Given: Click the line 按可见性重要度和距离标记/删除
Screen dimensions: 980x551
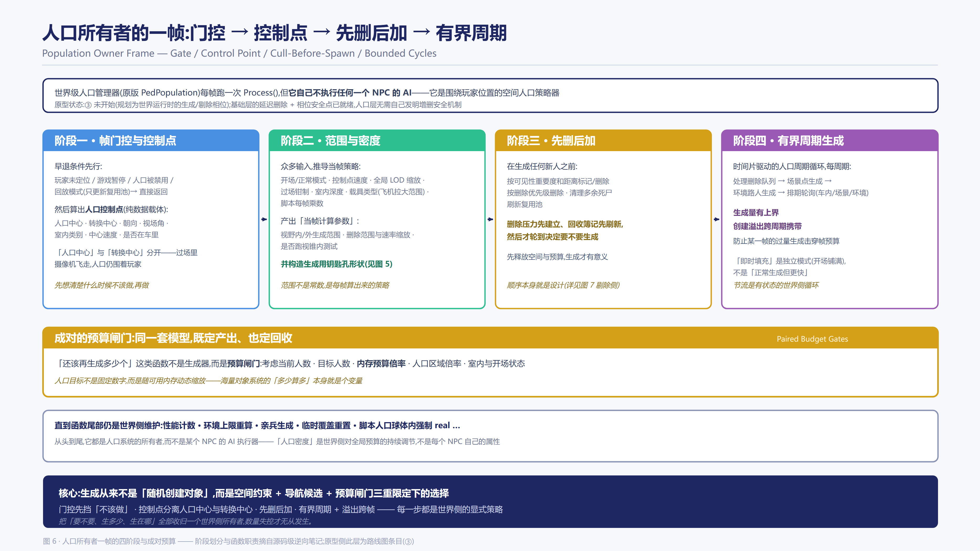Looking at the screenshot, I should (558, 181).
